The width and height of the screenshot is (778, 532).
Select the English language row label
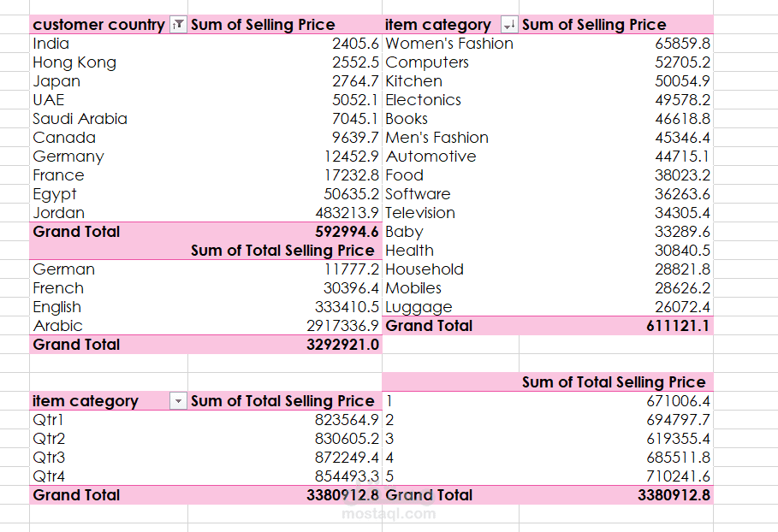pyautogui.click(x=57, y=307)
